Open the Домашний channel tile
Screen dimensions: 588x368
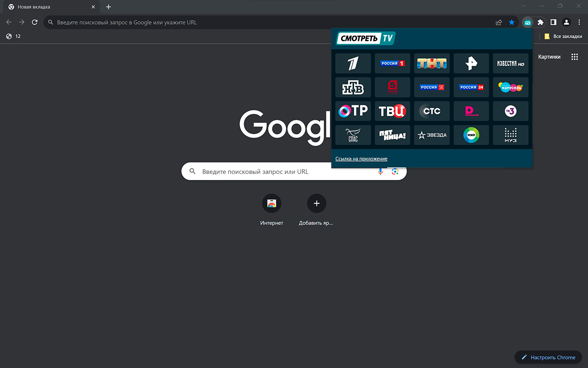471,111
